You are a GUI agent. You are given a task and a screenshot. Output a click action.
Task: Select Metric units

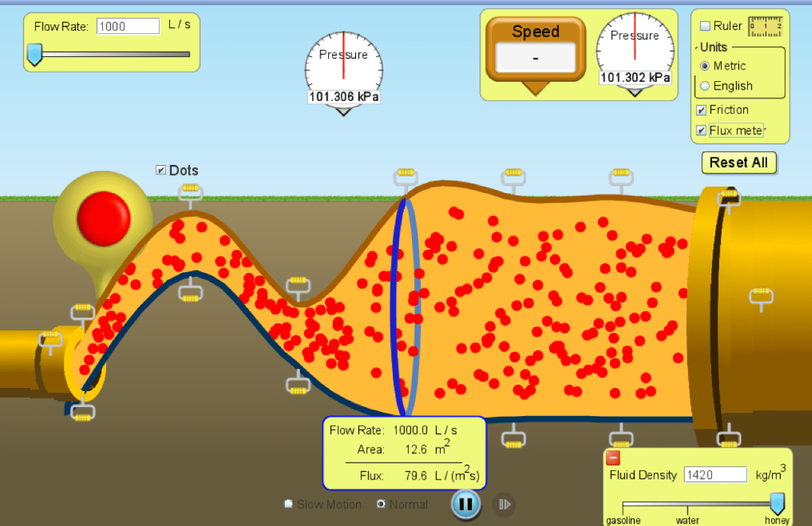[x=705, y=65]
